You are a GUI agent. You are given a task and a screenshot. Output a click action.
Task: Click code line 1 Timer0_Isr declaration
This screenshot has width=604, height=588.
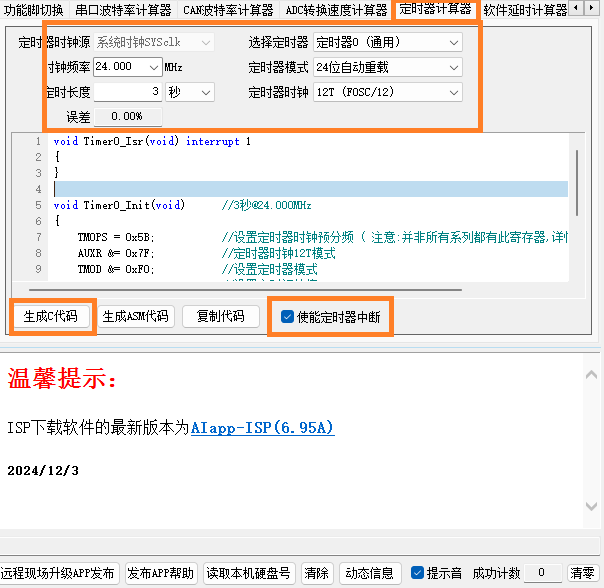click(x=152, y=141)
